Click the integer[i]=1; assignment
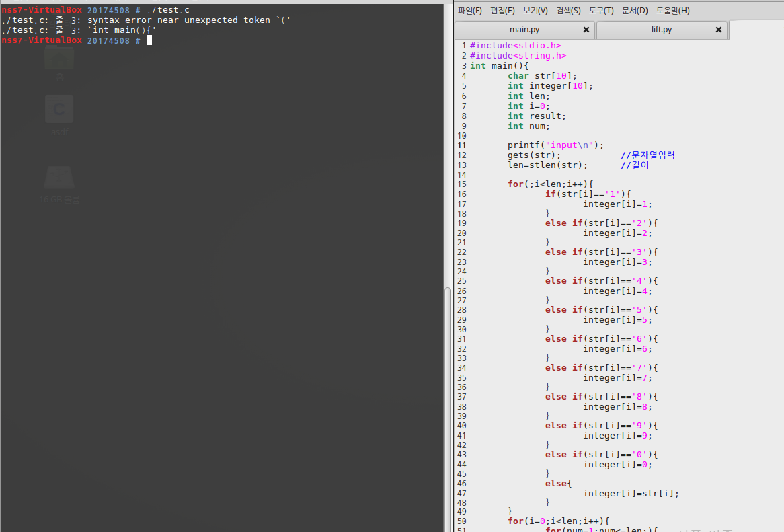The image size is (784, 532). [617, 204]
